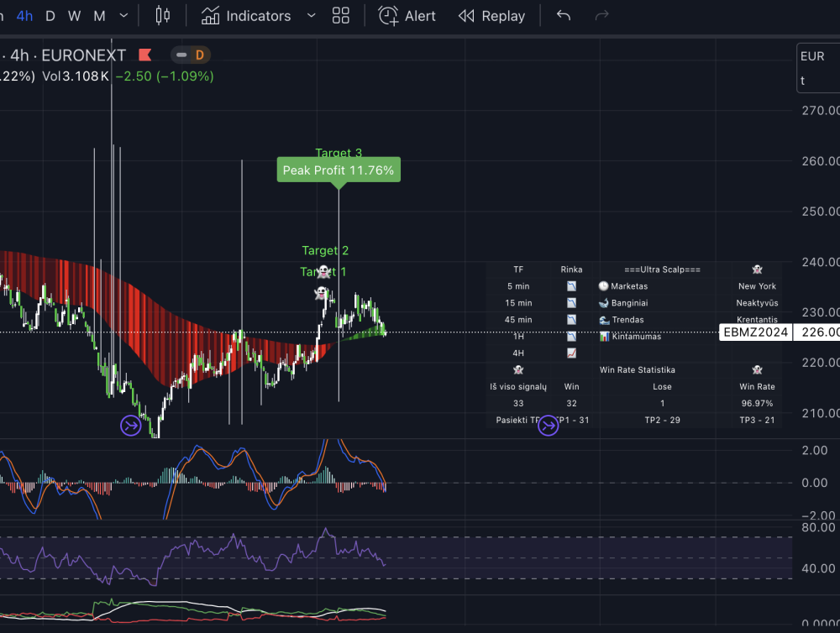This screenshot has height=633, width=840.
Task: Open the EUR currency selector
Action: 818,56
